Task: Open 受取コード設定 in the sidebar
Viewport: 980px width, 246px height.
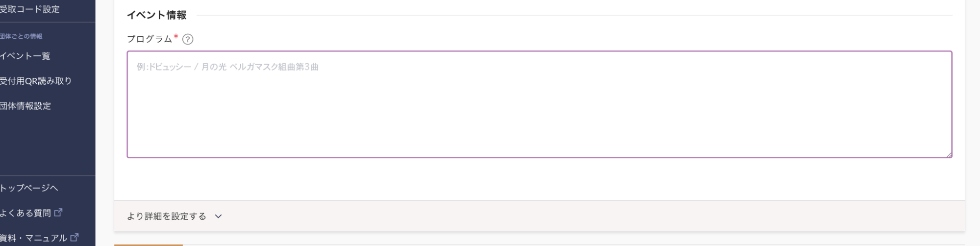Action: 29,9
